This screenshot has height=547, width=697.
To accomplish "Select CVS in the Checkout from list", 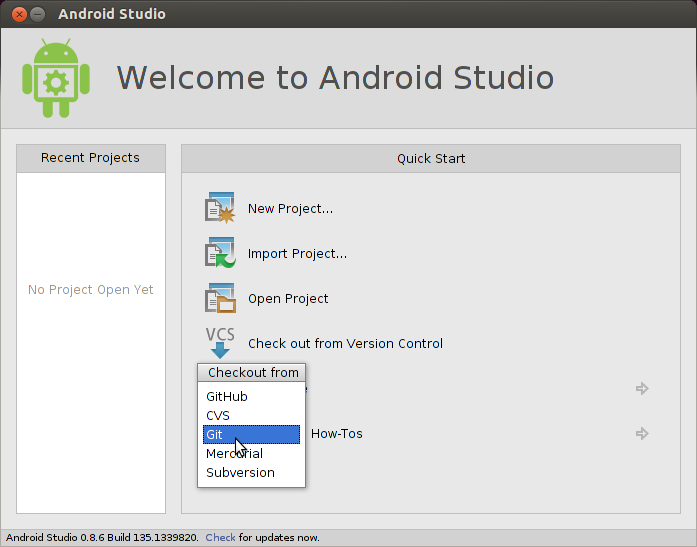I will tap(218, 415).
